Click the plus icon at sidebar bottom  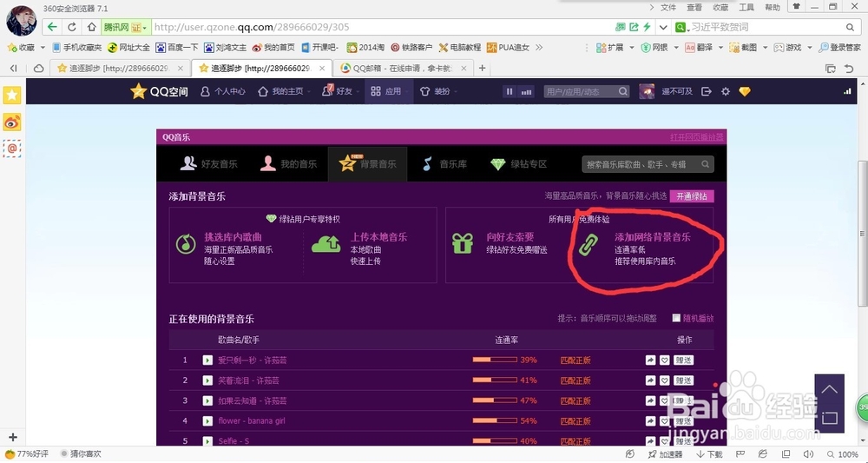point(13,437)
